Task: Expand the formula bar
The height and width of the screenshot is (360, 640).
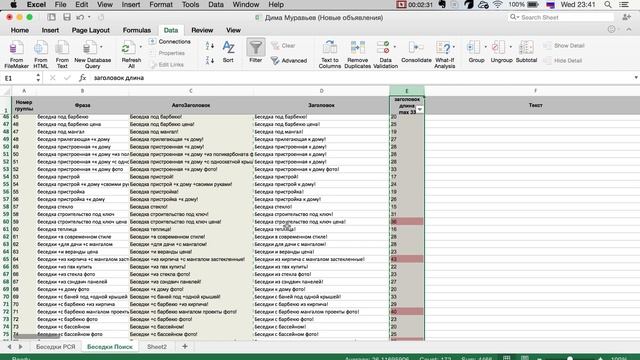Action: [x=636, y=78]
